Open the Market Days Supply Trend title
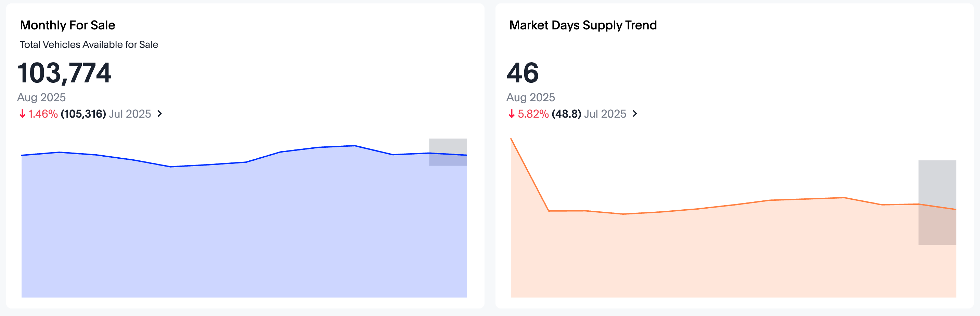Image resolution: width=980 pixels, height=316 pixels. tap(583, 25)
